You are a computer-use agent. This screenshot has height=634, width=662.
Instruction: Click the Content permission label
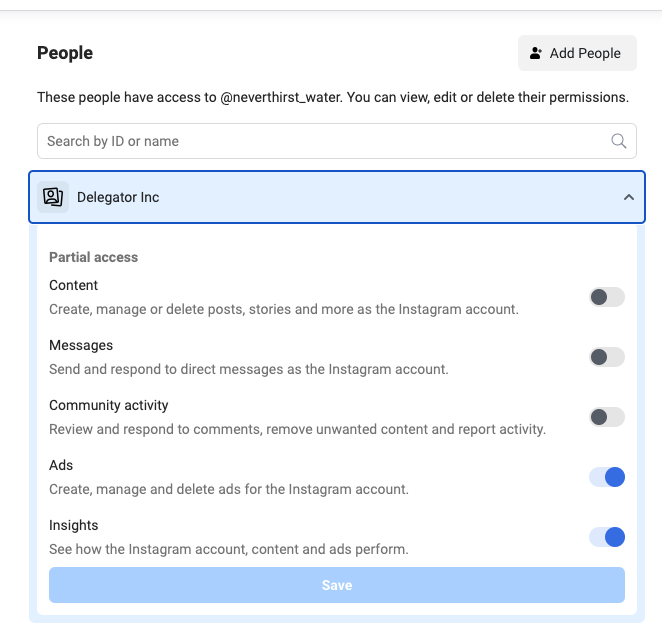pyautogui.click(x=73, y=285)
